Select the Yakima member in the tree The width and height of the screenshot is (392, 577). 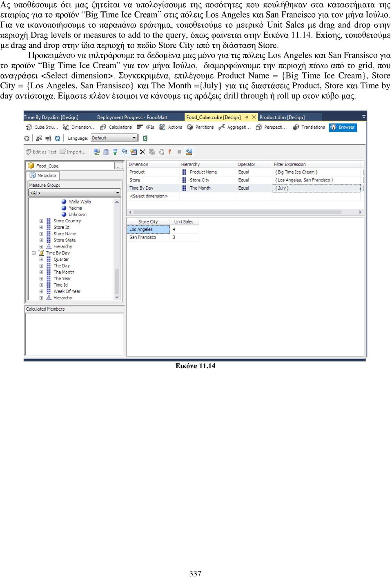coord(75,208)
